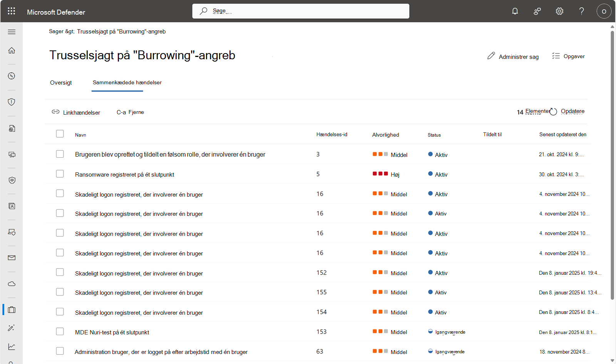
Task: Open the shield alert sidebar icon
Action: [x=12, y=102]
